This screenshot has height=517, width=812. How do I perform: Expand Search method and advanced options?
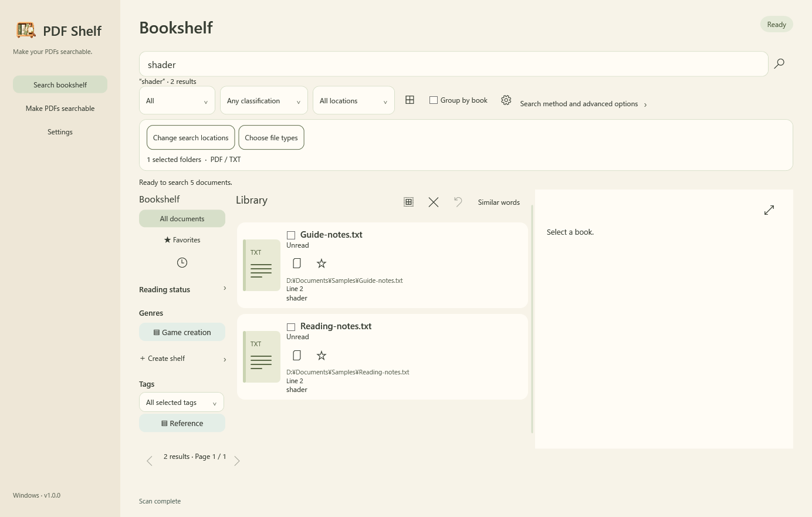584,104
